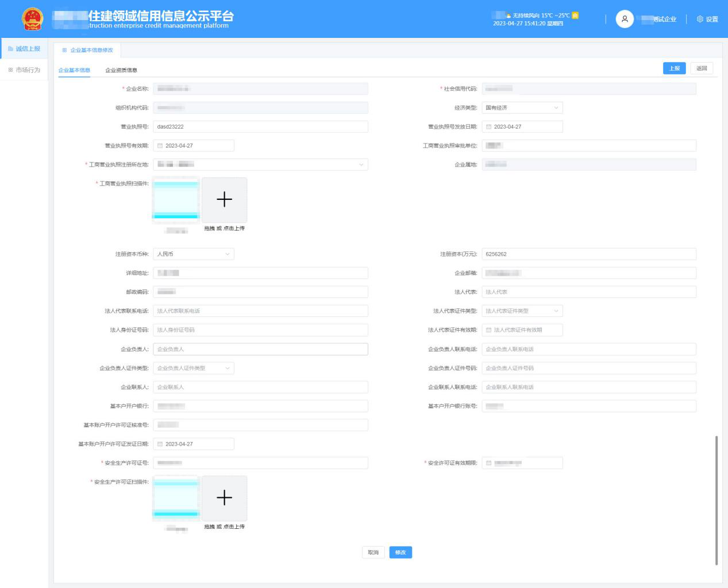Image resolution: width=728 pixels, height=588 pixels.
Task: Open 设置 gear icon in header
Action: pyautogui.click(x=700, y=19)
